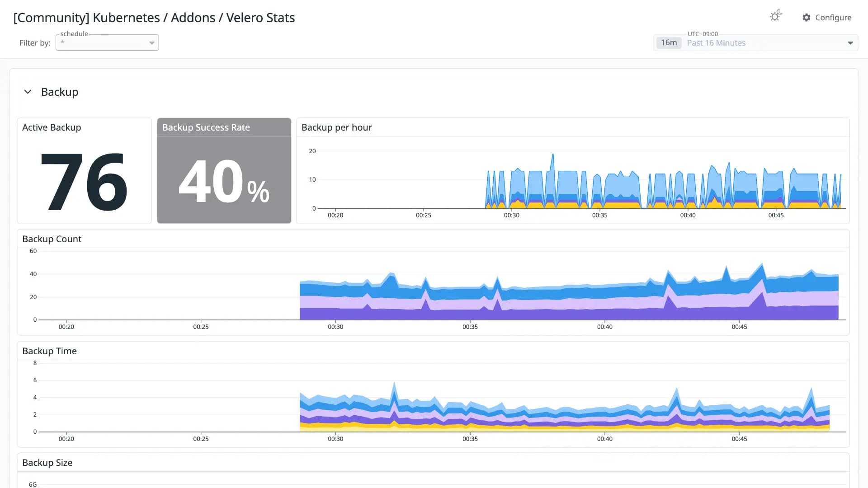Image resolution: width=868 pixels, height=488 pixels.
Task: Click the 00:40 tick in Backup per hour
Action: [x=688, y=215]
